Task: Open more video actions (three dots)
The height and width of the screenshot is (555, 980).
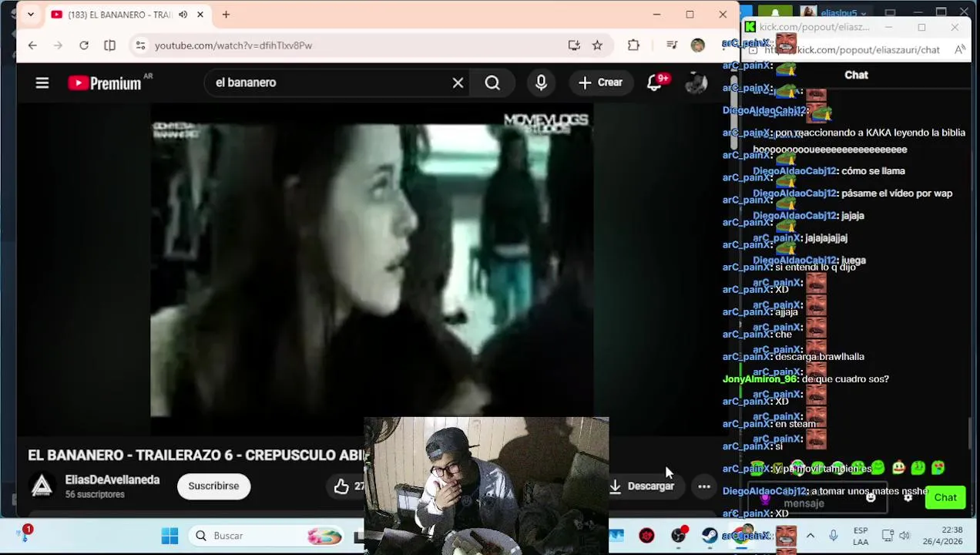Action: 704,486
